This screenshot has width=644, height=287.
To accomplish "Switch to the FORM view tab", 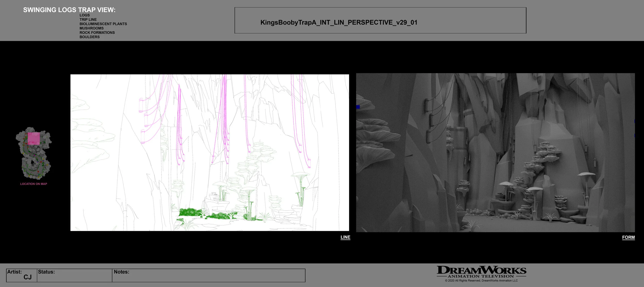I will coord(629,237).
